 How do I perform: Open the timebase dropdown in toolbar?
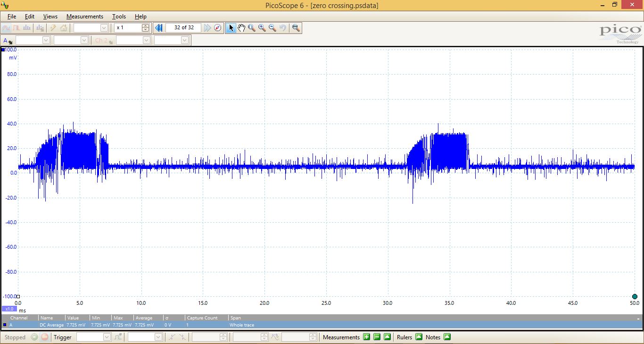pos(104,28)
